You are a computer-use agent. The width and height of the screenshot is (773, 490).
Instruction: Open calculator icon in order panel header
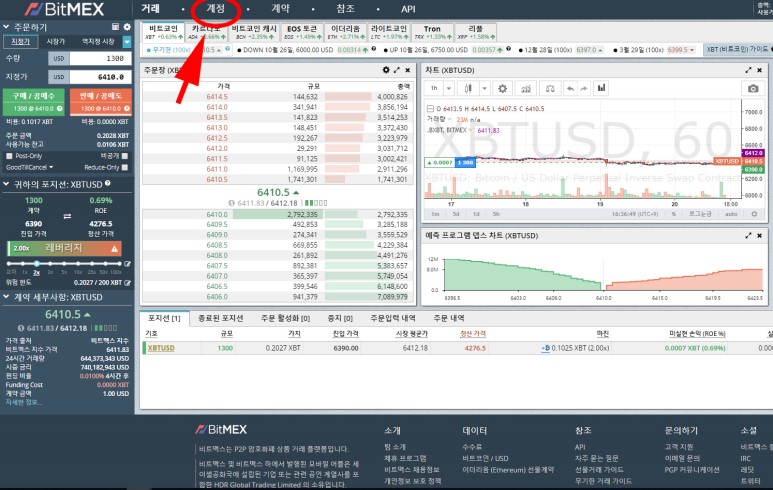115,27
